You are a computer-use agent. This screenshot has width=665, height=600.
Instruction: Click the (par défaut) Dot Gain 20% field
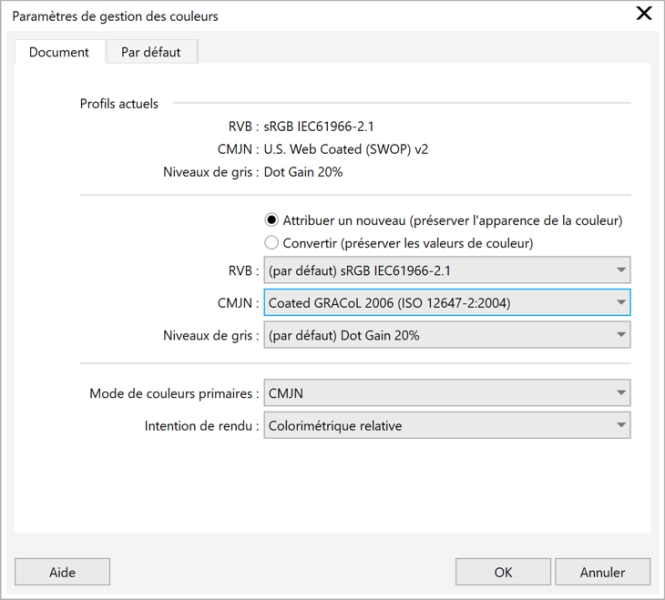435,335
